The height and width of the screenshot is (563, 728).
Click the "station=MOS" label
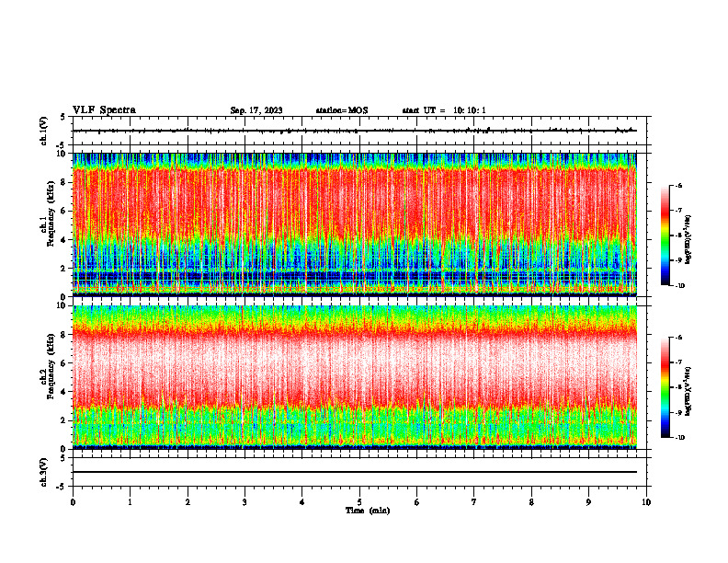coord(342,110)
